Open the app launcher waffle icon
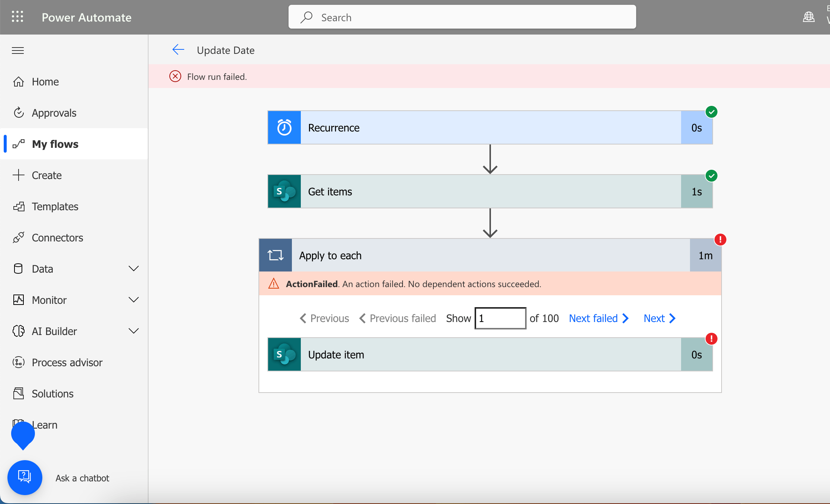This screenshot has height=504, width=830. (x=17, y=17)
